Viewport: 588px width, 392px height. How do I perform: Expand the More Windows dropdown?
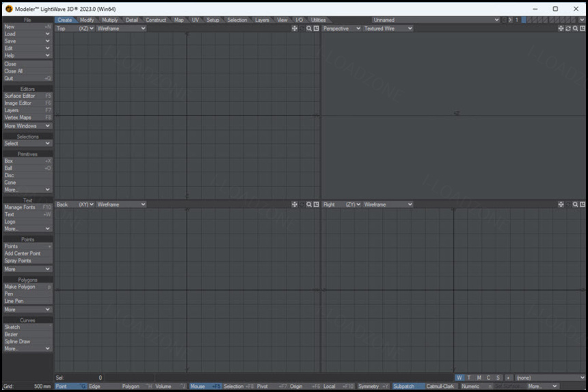[x=27, y=126]
